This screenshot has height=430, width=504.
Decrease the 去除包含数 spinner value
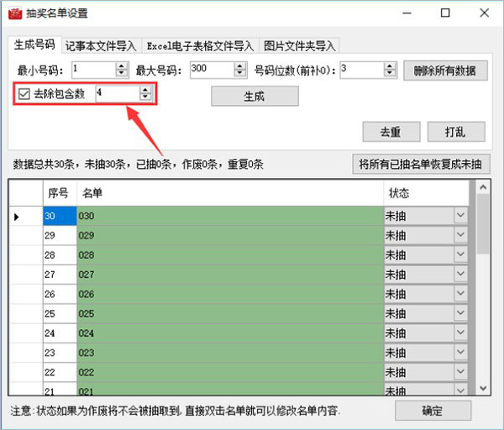click(145, 97)
